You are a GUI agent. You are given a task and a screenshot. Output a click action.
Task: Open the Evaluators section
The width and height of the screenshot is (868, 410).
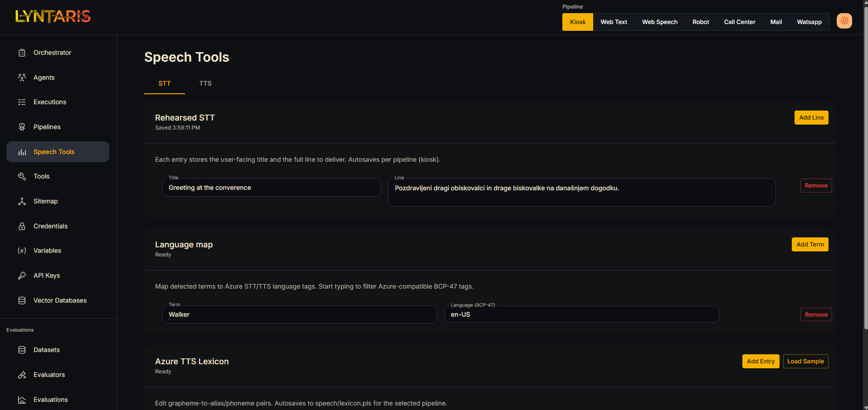pos(49,375)
